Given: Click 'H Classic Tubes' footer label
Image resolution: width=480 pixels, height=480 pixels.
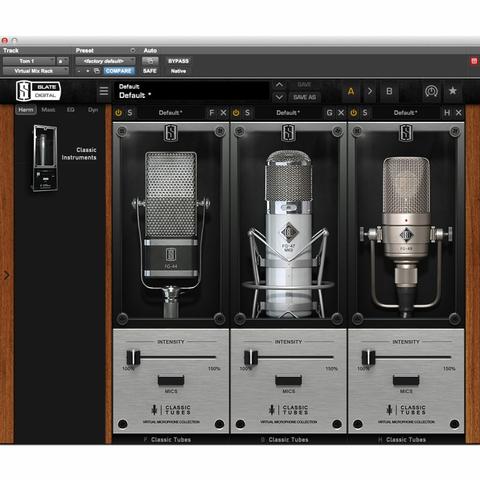Looking at the screenshot, I should (x=403, y=440).
